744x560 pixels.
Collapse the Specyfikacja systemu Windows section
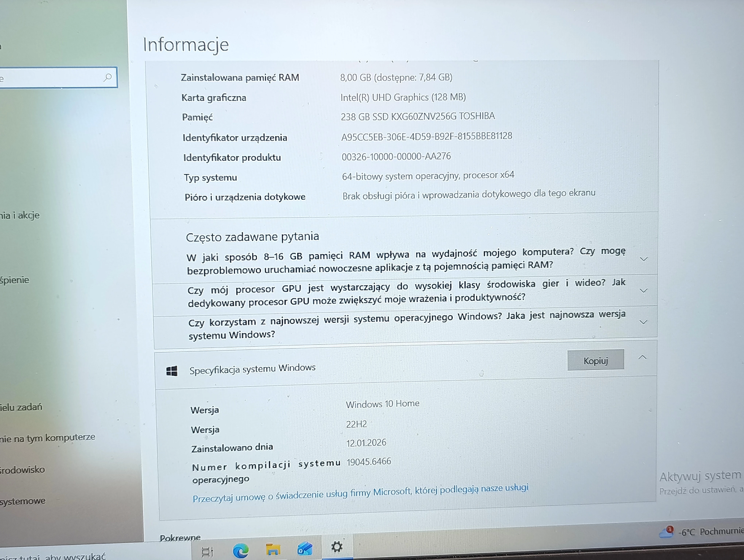642,357
